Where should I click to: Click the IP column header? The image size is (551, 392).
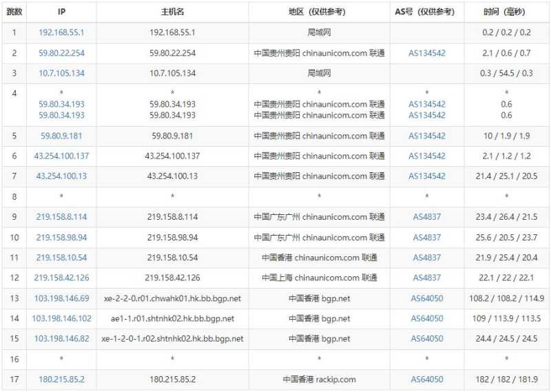[61, 12]
